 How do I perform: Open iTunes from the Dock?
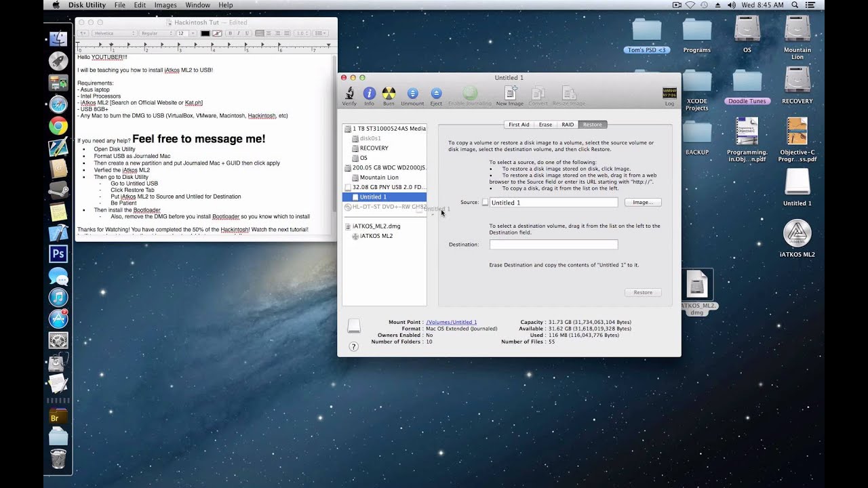point(58,297)
